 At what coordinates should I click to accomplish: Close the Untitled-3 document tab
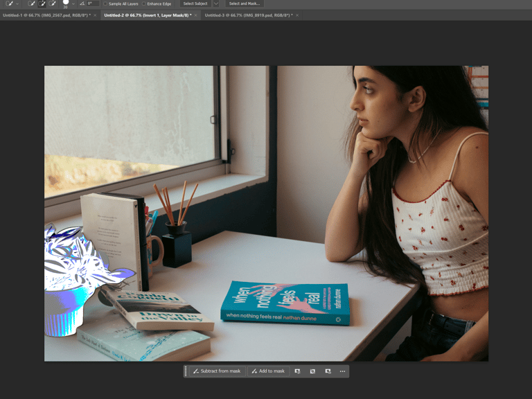pos(297,15)
